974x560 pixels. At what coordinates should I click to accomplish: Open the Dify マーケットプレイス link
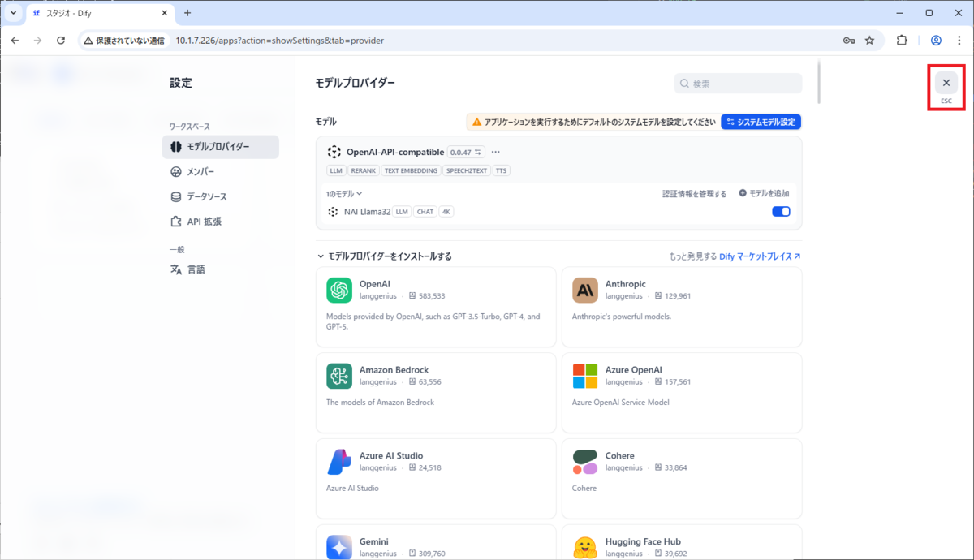[760, 256]
